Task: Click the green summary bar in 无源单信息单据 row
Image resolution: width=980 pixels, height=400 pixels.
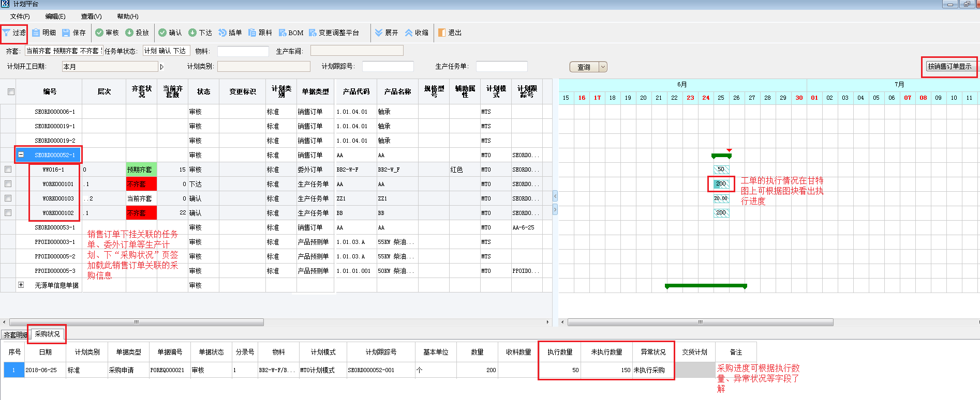Action: pyautogui.click(x=706, y=286)
